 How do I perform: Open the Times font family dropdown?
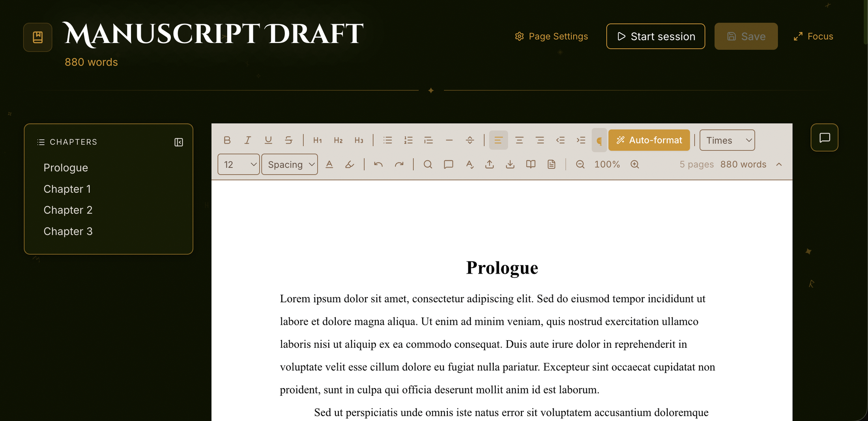point(727,140)
